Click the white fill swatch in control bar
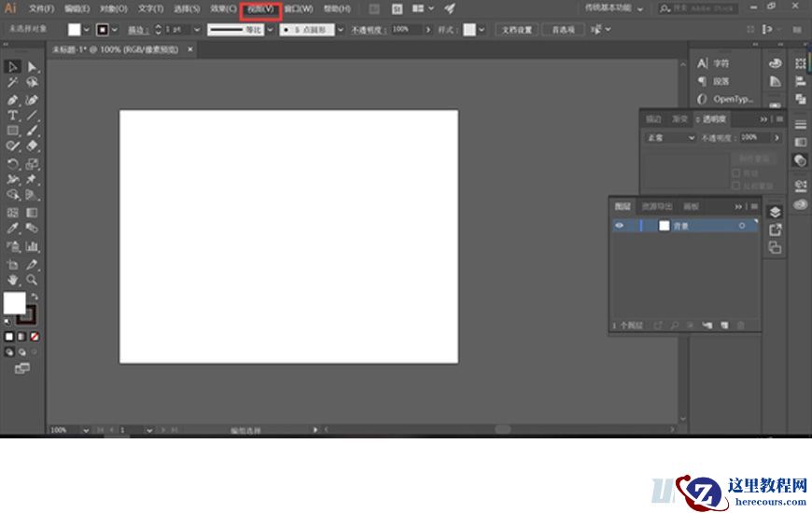 75,29
